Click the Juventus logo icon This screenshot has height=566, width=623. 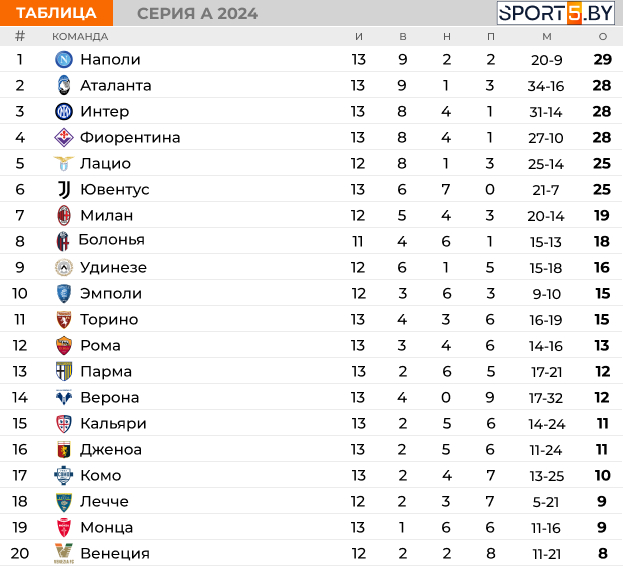(x=64, y=189)
